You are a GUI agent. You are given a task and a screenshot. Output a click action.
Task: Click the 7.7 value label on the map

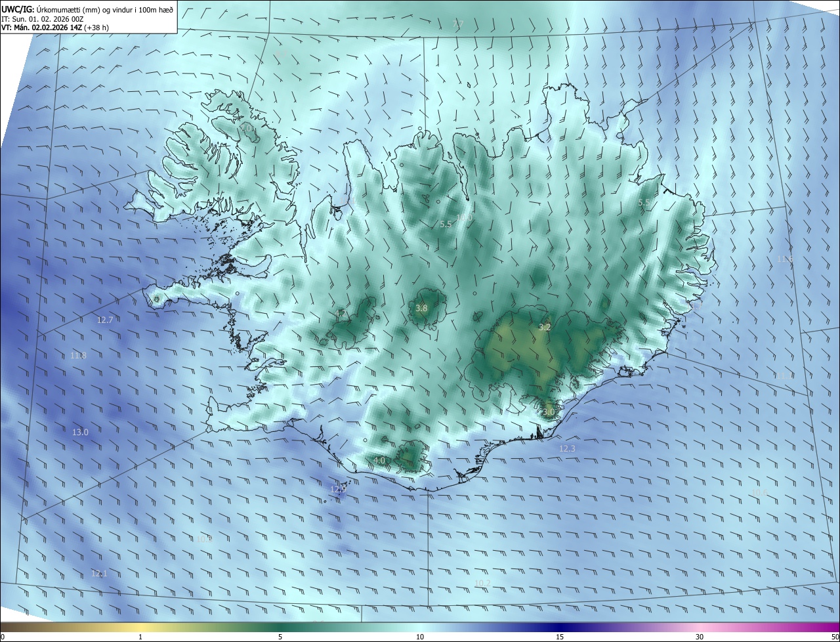[458, 24]
